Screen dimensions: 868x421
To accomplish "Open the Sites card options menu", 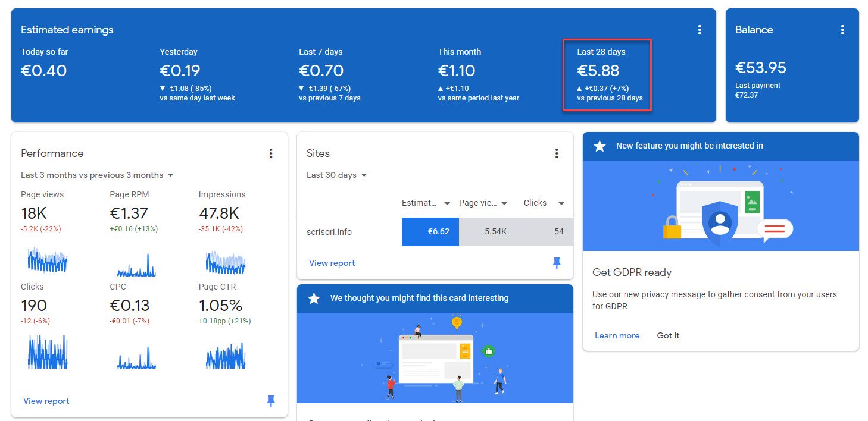I will [557, 153].
